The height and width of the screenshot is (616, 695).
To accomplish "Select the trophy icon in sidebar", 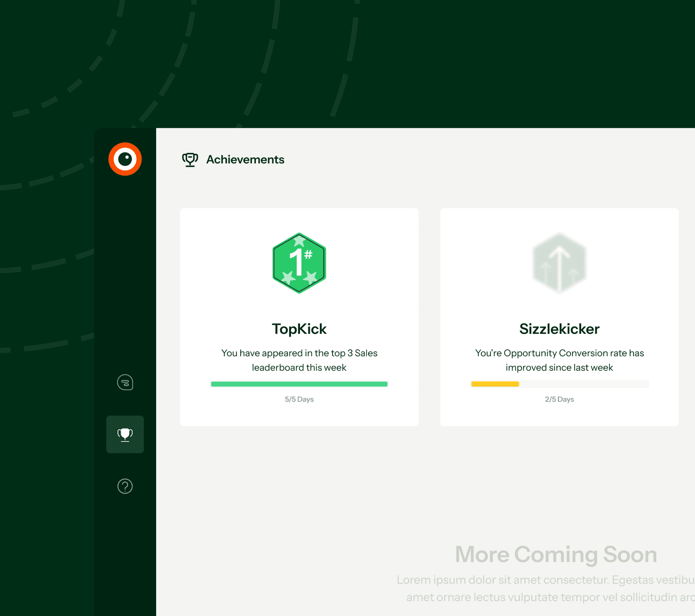I will click(x=125, y=434).
